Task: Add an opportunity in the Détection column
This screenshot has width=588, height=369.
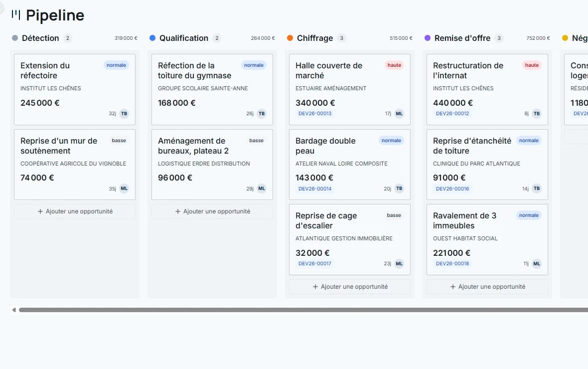Action: (75, 211)
